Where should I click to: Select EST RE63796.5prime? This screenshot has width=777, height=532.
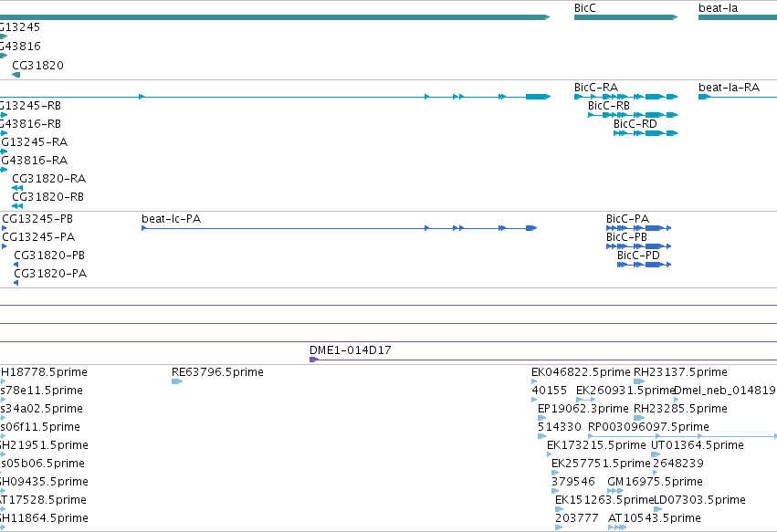(177, 381)
